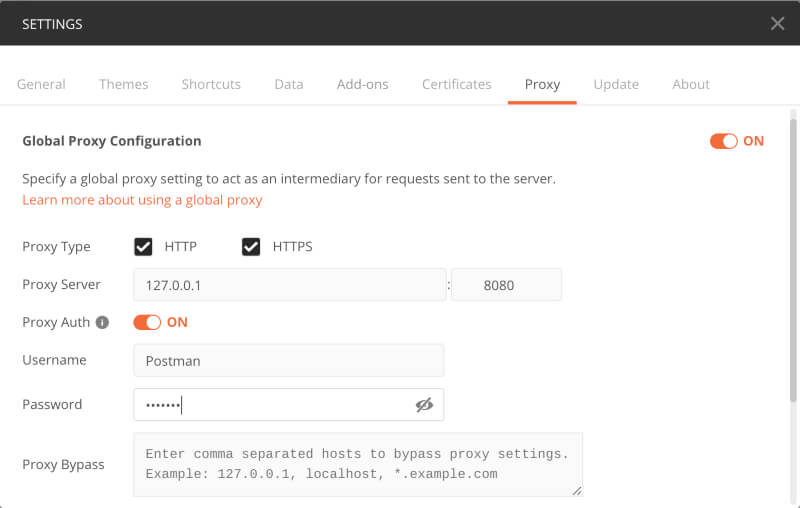The height and width of the screenshot is (508, 800).
Task: Click the Proxy Server address field
Action: coord(290,285)
